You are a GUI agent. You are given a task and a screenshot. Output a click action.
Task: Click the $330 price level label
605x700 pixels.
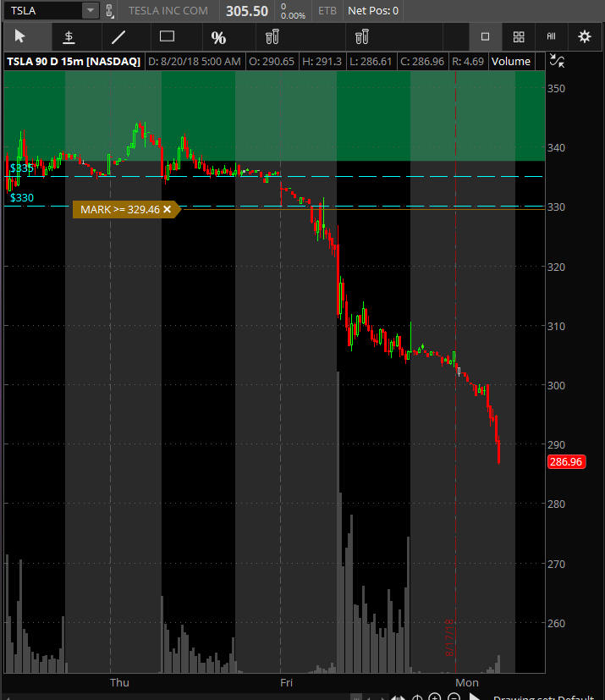(x=22, y=198)
